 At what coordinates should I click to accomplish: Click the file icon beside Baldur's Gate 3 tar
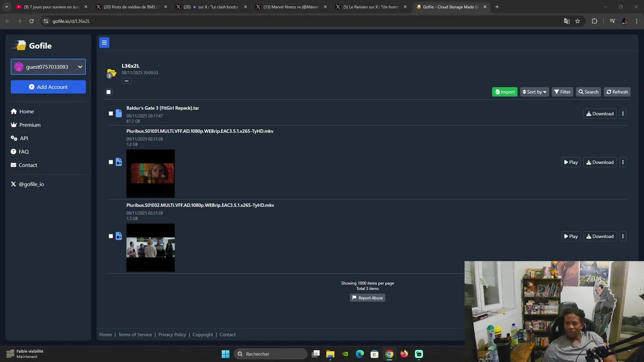(x=119, y=114)
